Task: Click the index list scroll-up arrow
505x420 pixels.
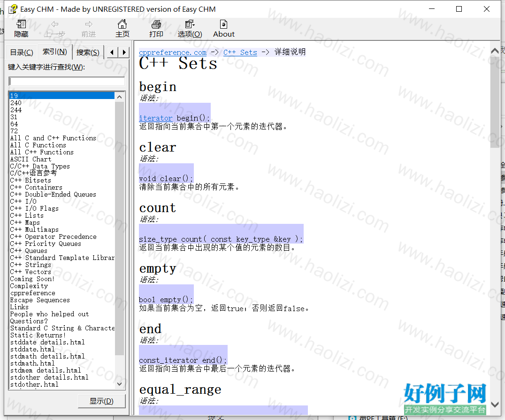Action: [120, 97]
